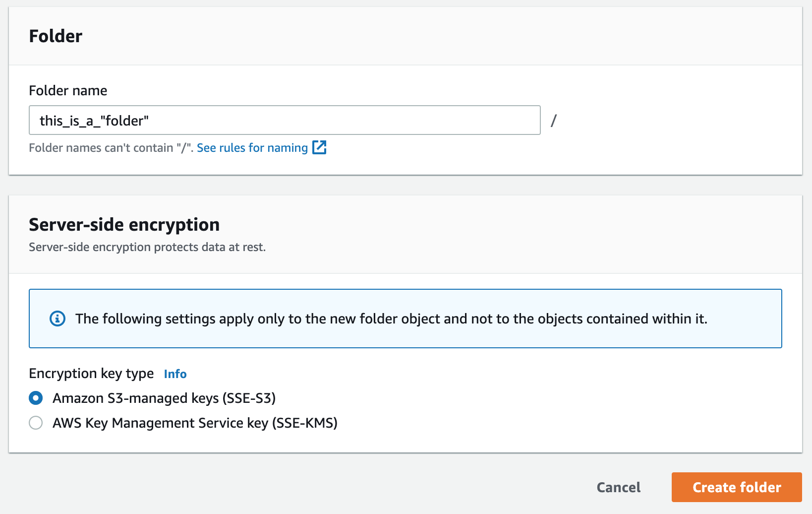Click the Server-side encryption heading
Viewport: 812px width, 514px height.
(124, 225)
